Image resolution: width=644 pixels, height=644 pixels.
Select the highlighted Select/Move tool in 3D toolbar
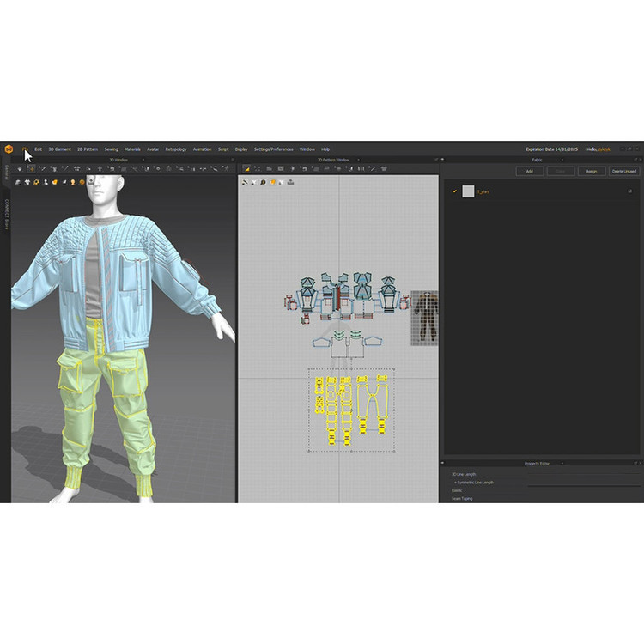pos(31,169)
